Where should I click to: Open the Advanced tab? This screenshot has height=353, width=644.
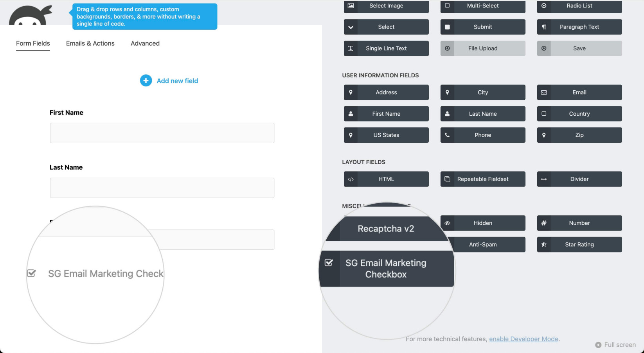tap(145, 43)
